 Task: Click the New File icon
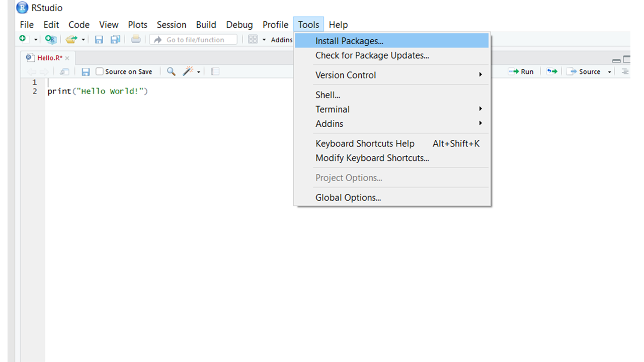(23, 39)
